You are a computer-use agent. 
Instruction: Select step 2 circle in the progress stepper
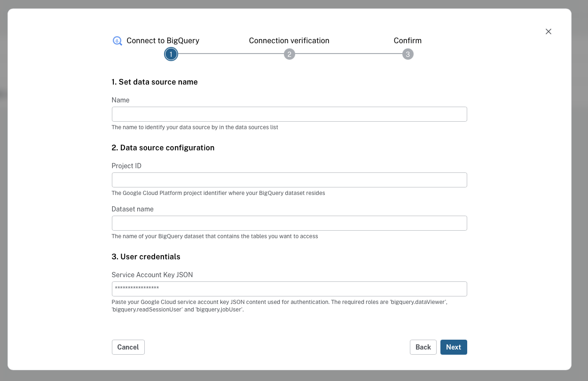coord(290,54)
